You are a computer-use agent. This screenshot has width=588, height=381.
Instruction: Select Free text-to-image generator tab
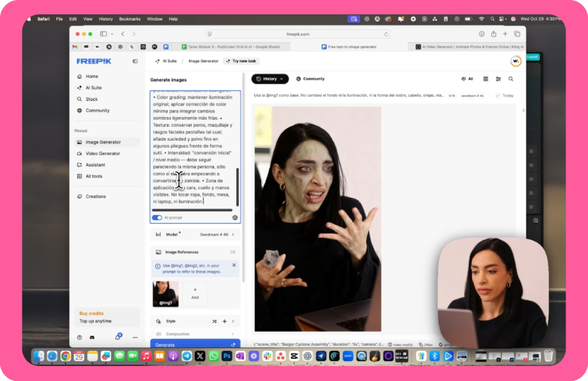(349, 47)
